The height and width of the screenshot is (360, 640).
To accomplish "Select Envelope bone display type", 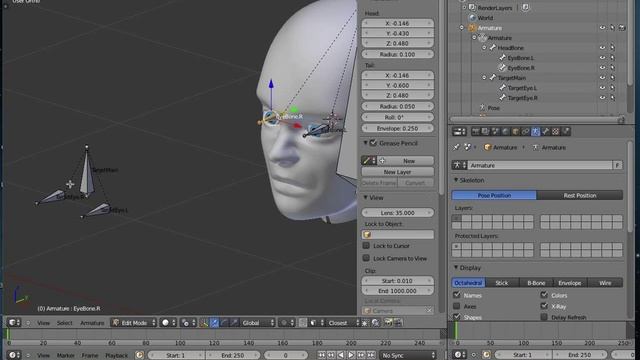I will point(570,282).
